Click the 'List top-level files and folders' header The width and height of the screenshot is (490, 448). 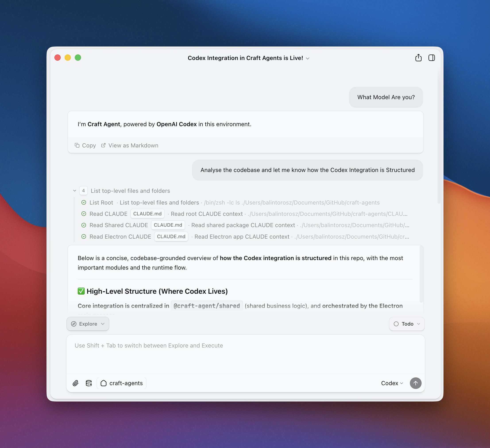click(x=130, y=191)
